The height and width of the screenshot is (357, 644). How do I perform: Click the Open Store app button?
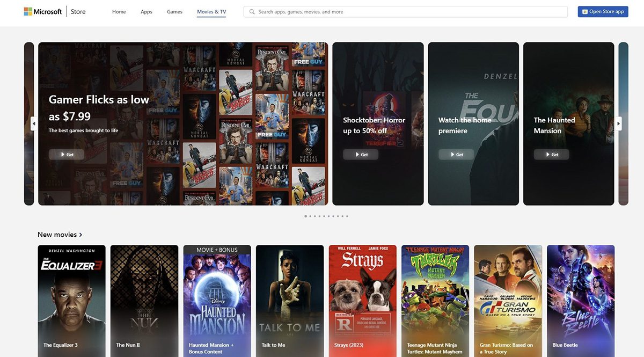tap(603, 12)
